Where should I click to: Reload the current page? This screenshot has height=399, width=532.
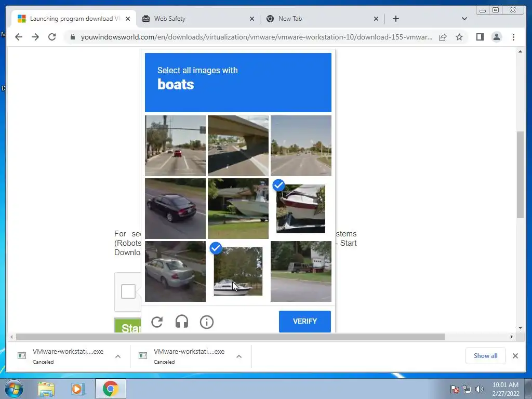pyautogui.click(x=52, y=37)
